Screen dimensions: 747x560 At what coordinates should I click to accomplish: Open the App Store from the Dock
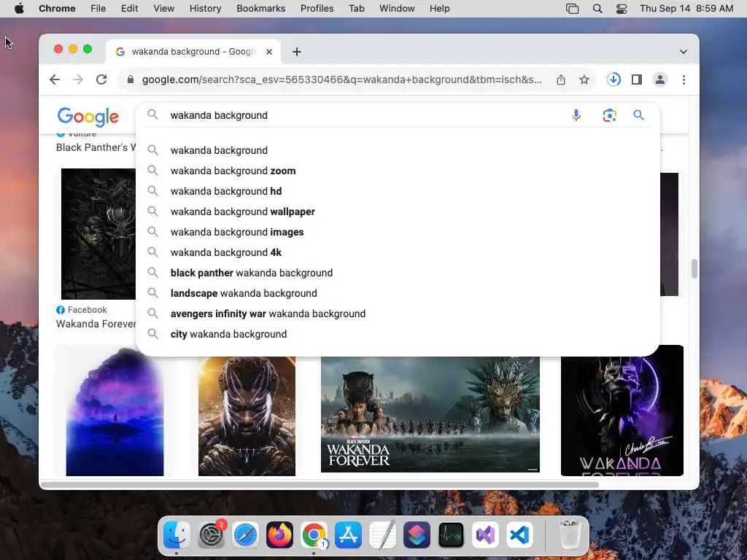(348, 534)
